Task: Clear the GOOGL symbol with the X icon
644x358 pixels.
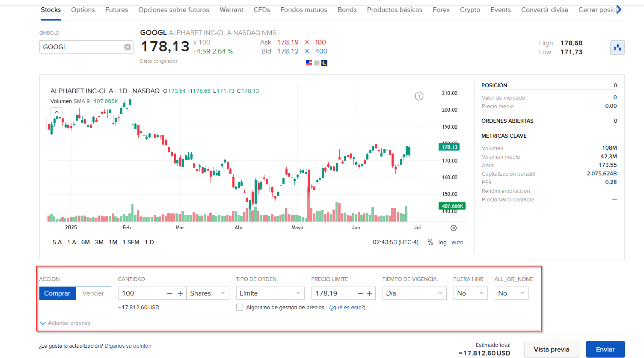Action: [127, 47]
